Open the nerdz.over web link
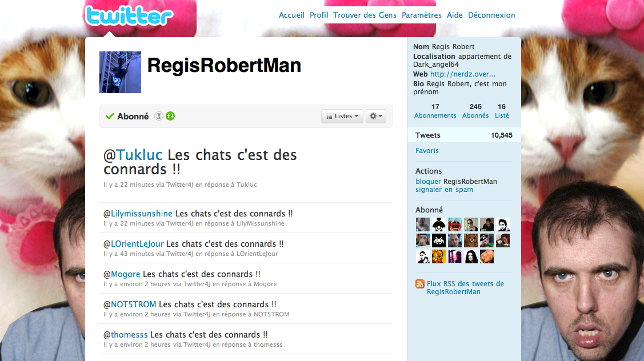Image resolution: width=644 pixels, height=361 pixels. point(463,74)
